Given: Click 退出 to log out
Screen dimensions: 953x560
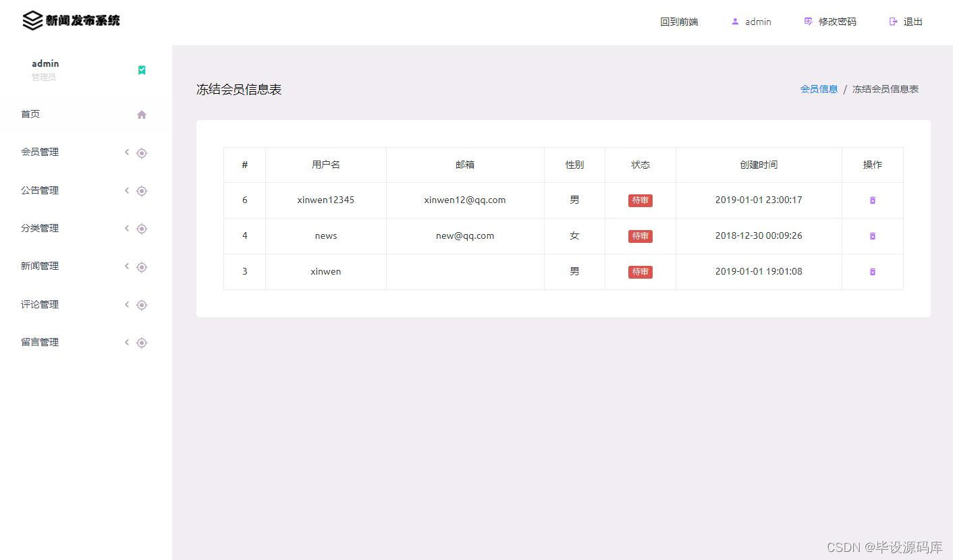Looking at the screenshot, I should 913,22.
